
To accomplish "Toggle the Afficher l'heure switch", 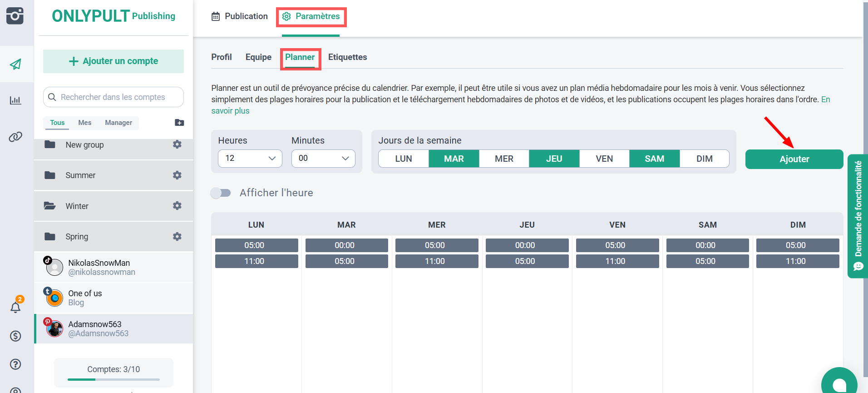I will 221,193.
